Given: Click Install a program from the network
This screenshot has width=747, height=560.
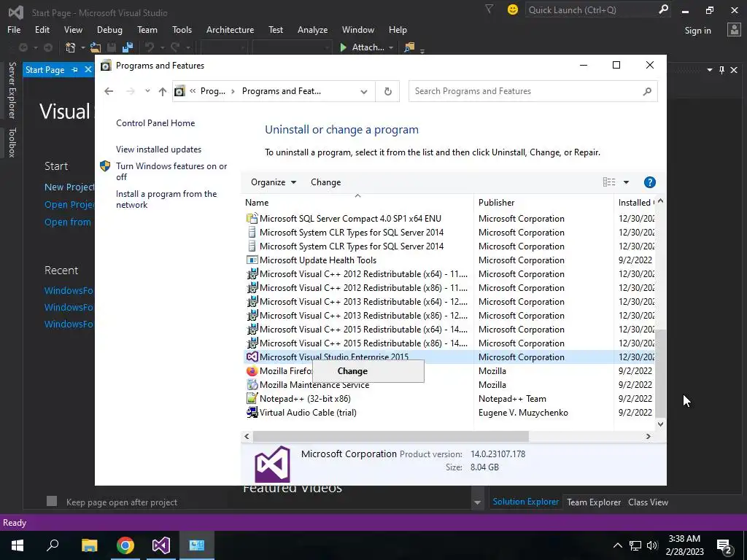Looking at the screenshot, I should [166, 199].
